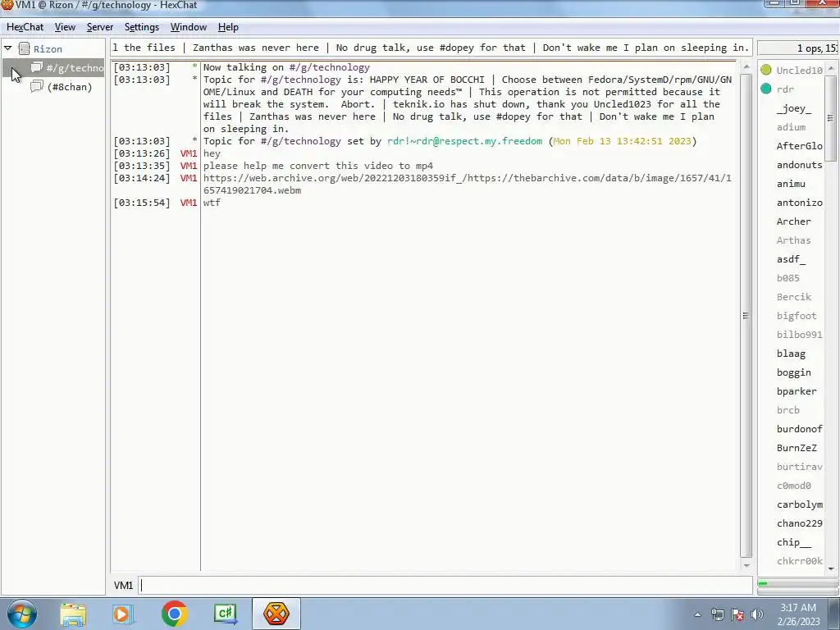The image size is (840, 630).
Task: Select user Uncled10 in user list
Action: (x=799, y=71)
